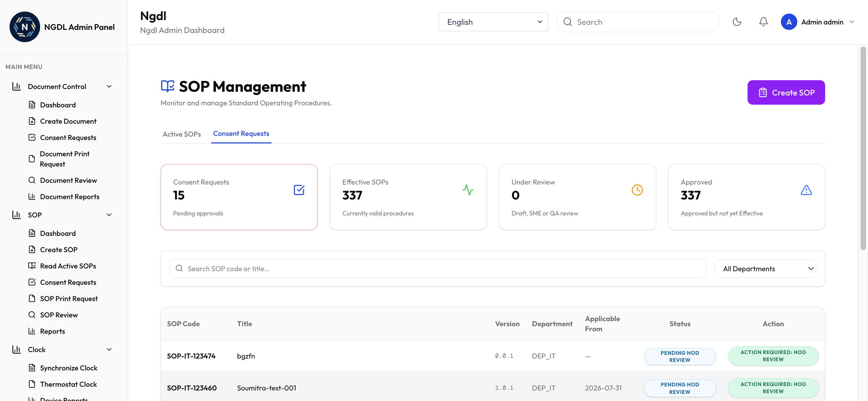868x401 pixels.
Task: Click the SOP Code column header
Action: click(183, 324)
